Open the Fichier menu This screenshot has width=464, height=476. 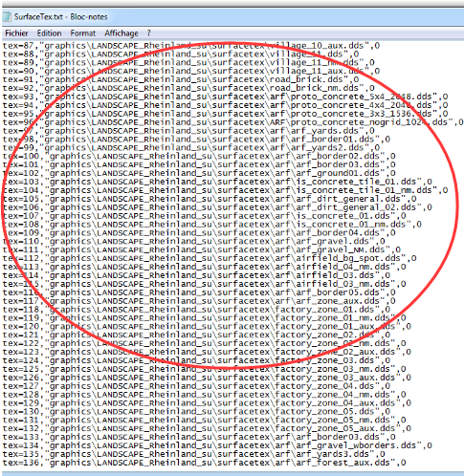tap(16, 33)
